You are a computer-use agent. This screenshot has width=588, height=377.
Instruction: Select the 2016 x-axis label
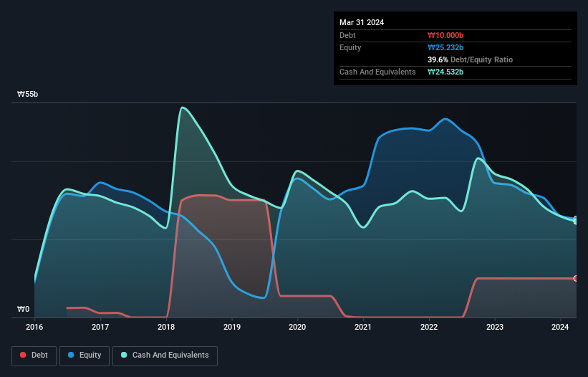pos(34,327)
